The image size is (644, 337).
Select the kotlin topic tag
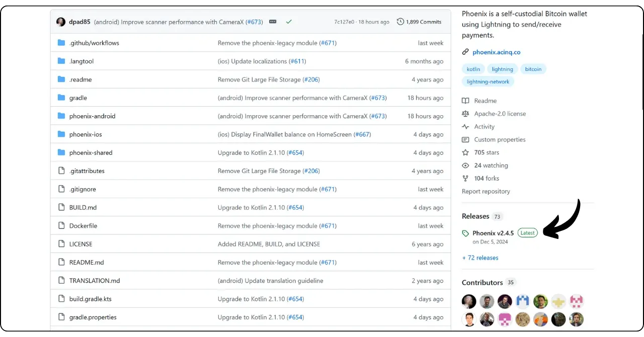pyautogui.click(x=473, y=69)
